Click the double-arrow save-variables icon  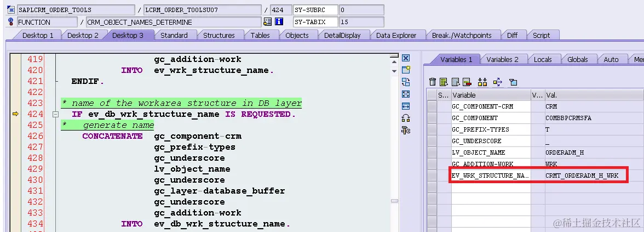coord(482,82)
